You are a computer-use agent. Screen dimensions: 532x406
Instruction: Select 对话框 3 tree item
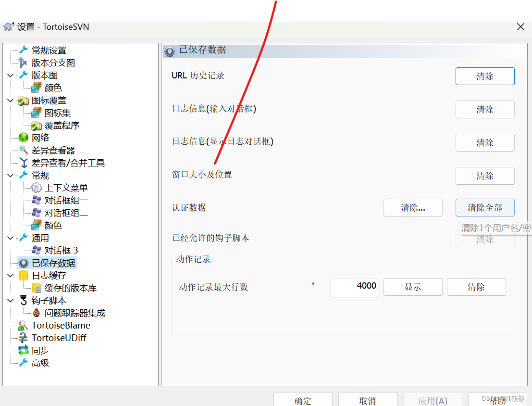tap(62, 251)
